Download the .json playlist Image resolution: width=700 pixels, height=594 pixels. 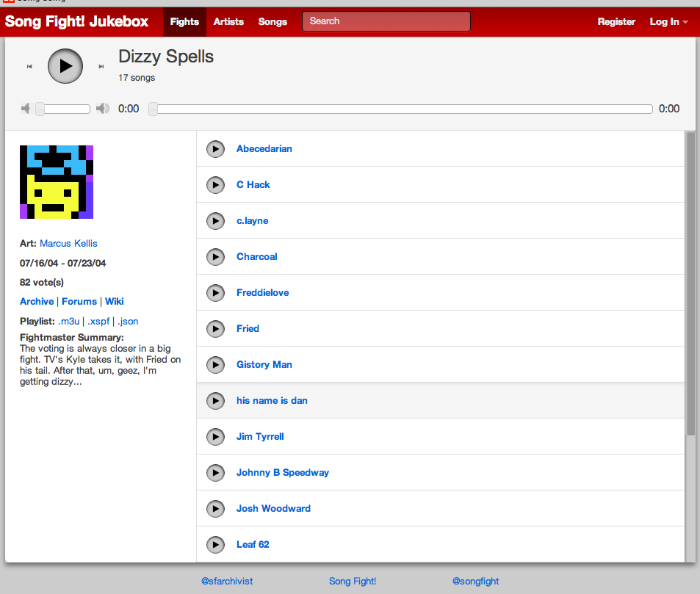pos(128,322)
